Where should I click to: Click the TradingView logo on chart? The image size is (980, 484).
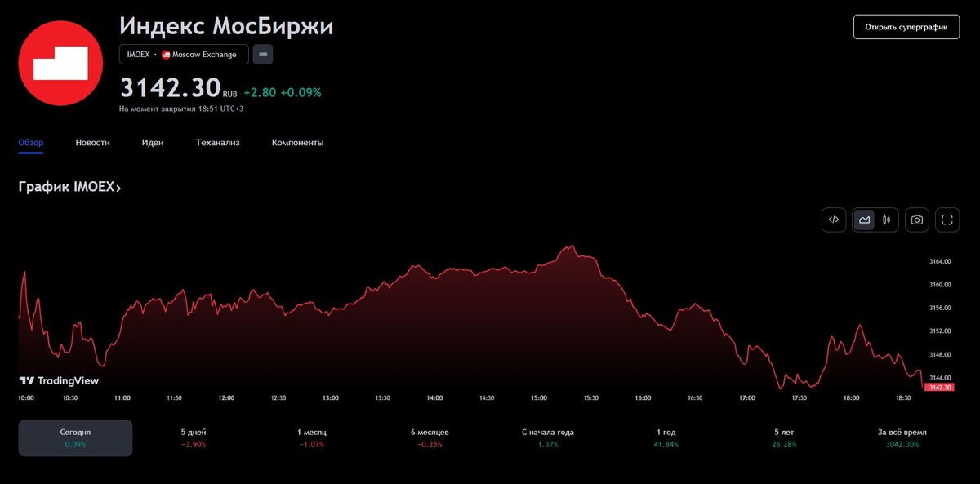click(x=59, y=380)
